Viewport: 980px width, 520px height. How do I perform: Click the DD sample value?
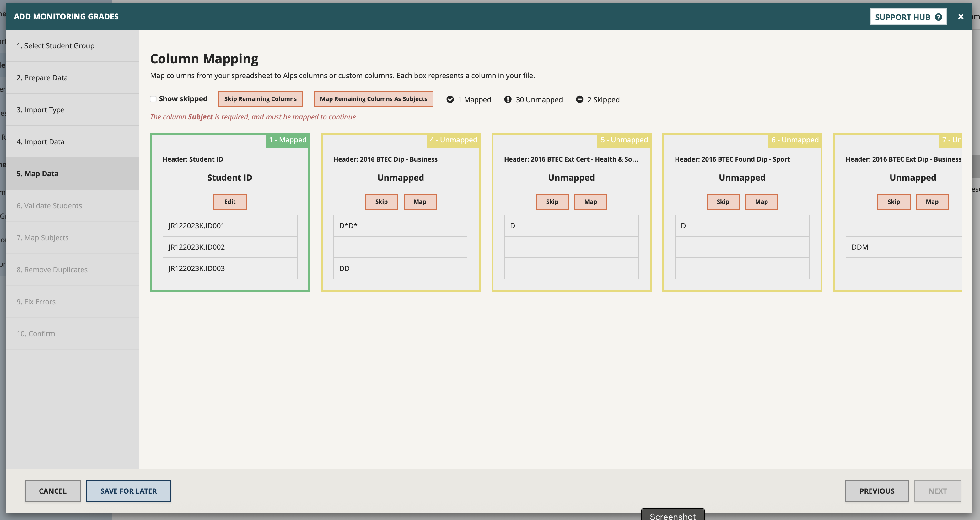click(401, 268)
